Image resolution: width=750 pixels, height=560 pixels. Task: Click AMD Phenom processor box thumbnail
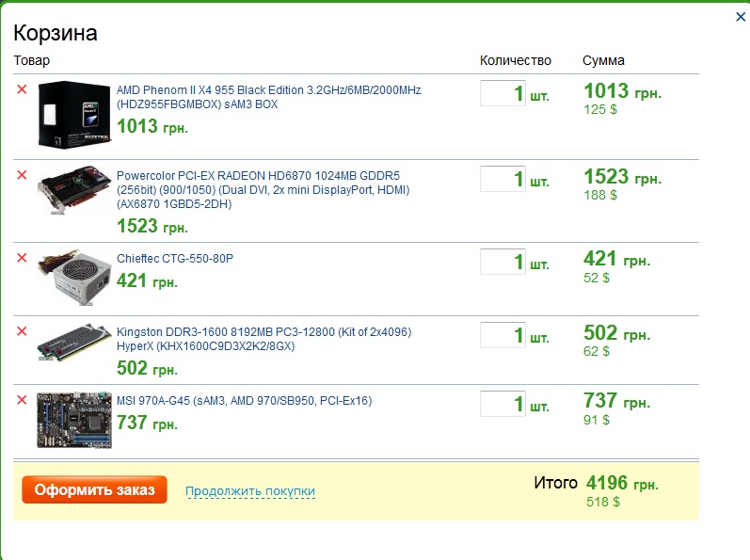(x=73, y=114)
